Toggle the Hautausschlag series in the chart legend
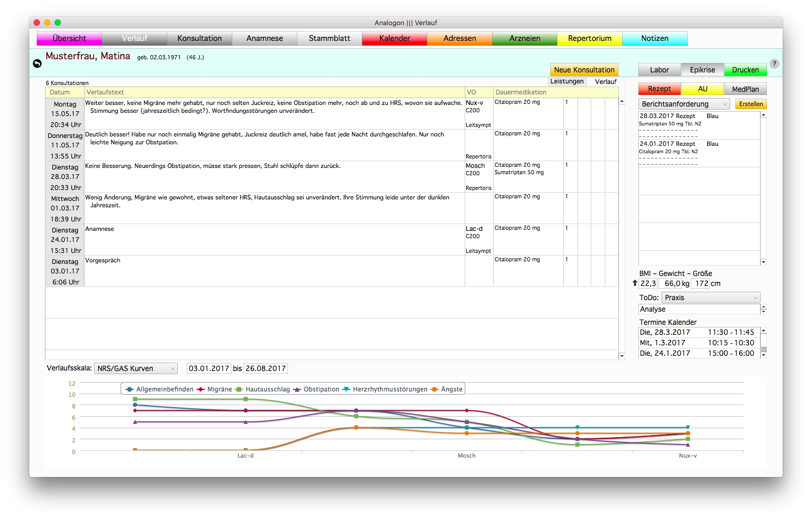812x519 pixels. coord(262,389)
